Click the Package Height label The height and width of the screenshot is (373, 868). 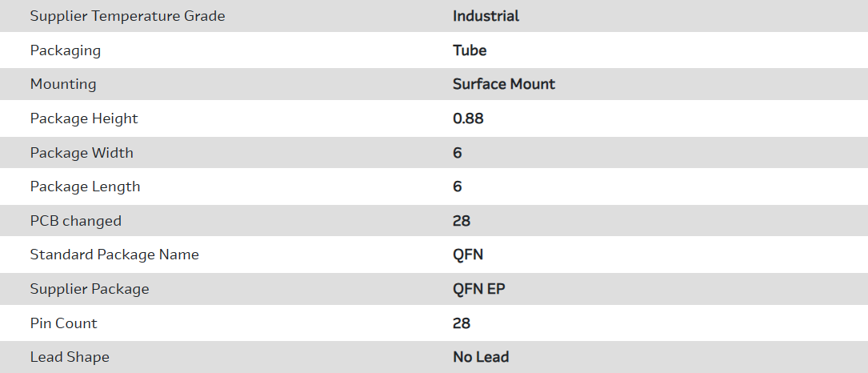84,118
